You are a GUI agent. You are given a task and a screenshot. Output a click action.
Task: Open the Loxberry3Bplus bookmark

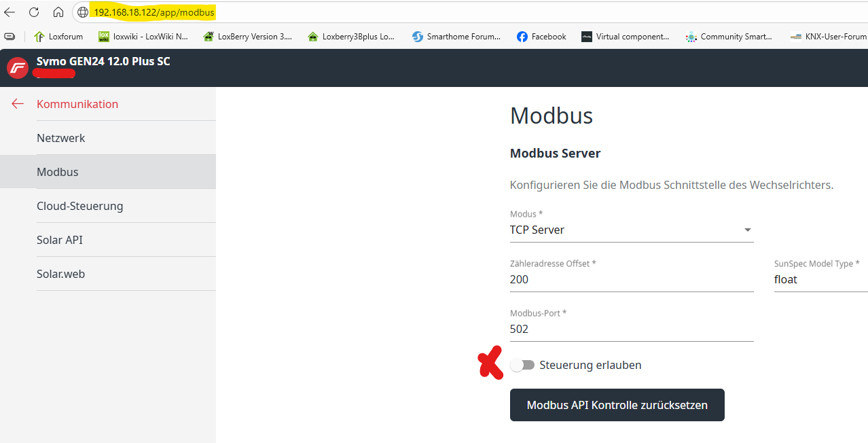point(351,37)
